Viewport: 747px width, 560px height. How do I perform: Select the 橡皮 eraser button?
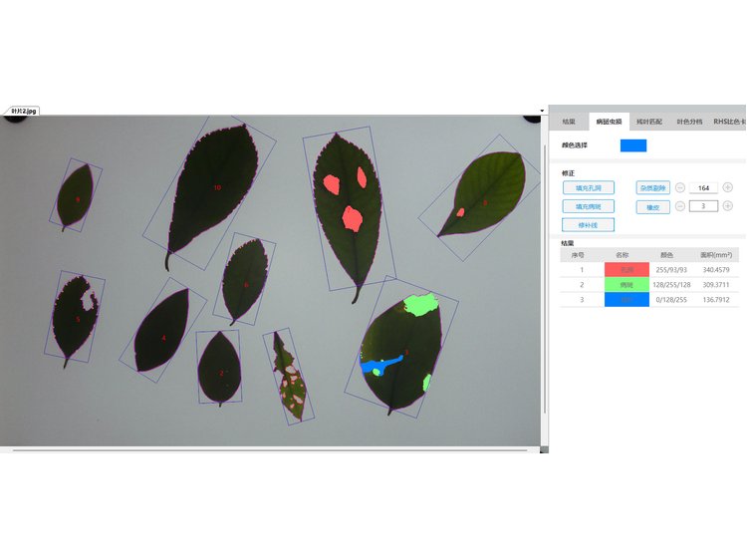653,207
